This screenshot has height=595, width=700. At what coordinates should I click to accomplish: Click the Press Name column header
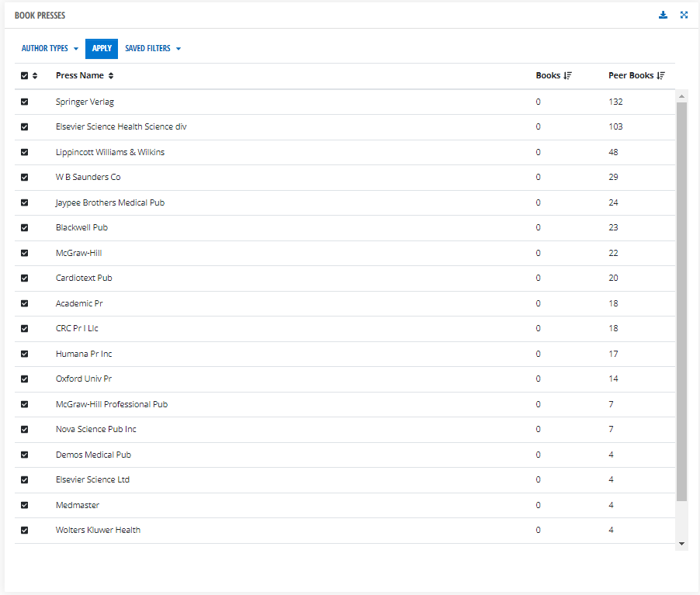click(79, 75)
